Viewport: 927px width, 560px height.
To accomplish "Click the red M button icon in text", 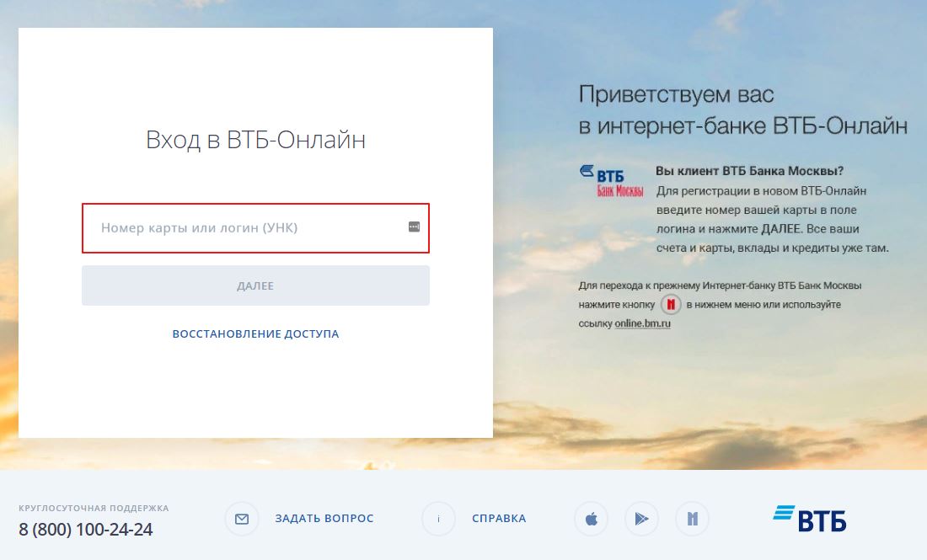I will (x=671, y=304).
